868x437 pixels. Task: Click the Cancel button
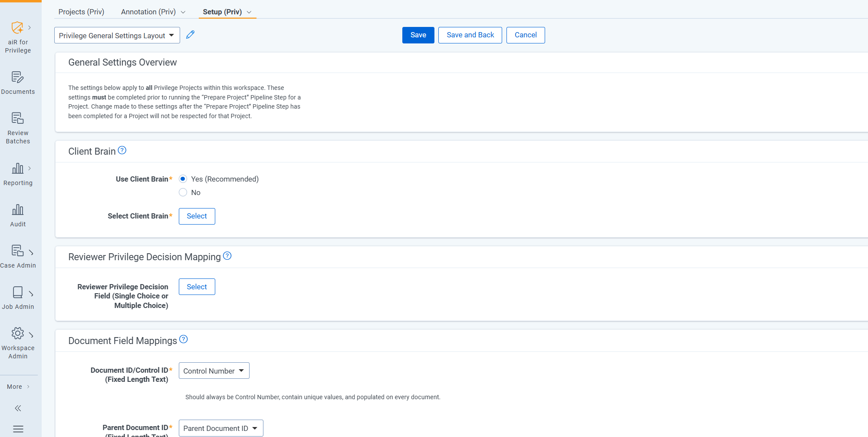point(526,35)
